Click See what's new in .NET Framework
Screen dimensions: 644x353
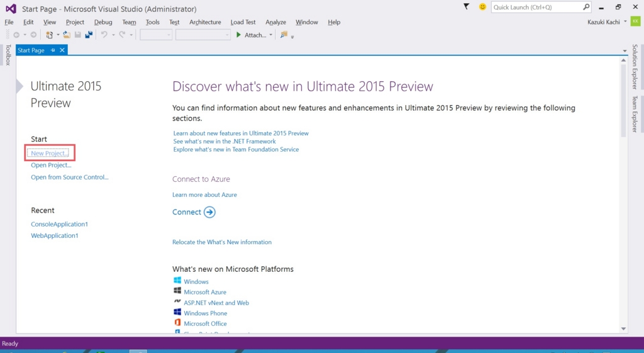coord(225,142)
